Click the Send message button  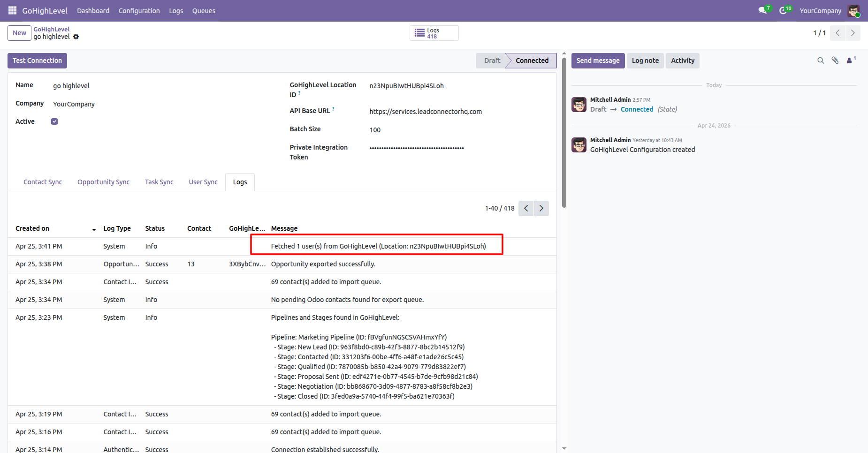(598, 61)
